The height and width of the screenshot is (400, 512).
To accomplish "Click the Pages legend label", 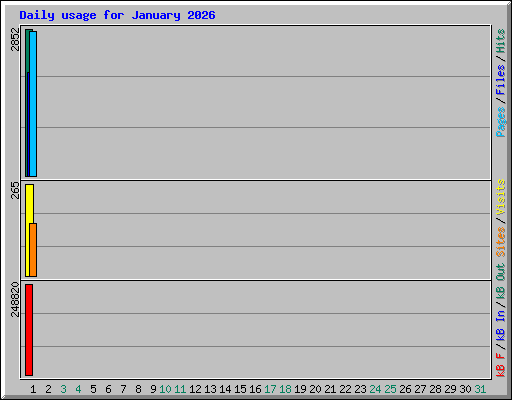I will pyautogui.click(x=501, y=122).
